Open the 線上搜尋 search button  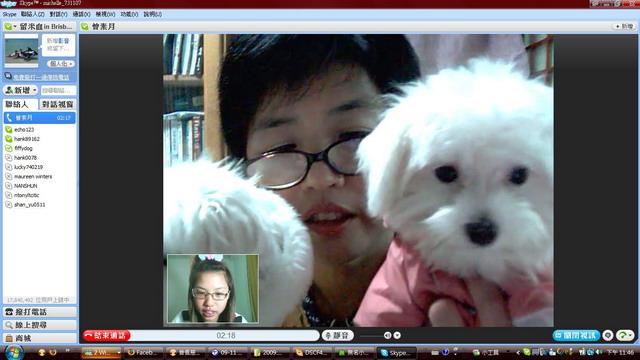40,325
